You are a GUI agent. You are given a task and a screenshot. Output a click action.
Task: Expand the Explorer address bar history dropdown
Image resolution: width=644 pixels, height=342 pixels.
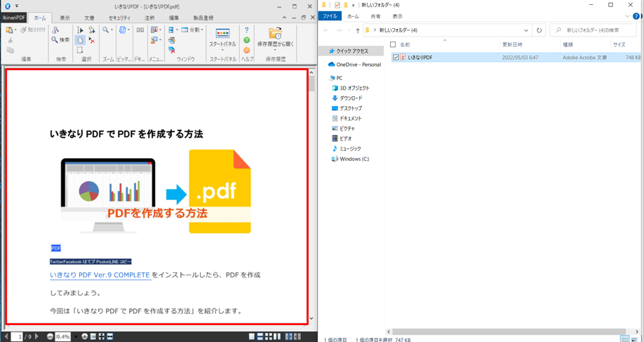point(527,30)
